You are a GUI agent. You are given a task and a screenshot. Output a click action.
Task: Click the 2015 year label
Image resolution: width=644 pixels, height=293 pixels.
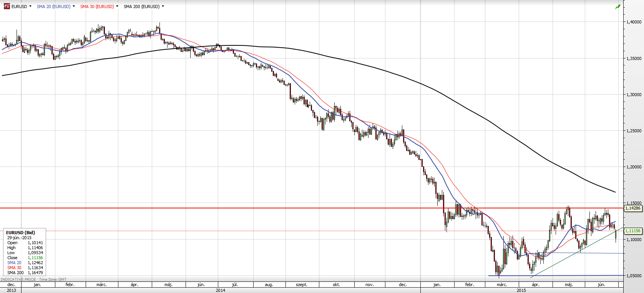521,290
